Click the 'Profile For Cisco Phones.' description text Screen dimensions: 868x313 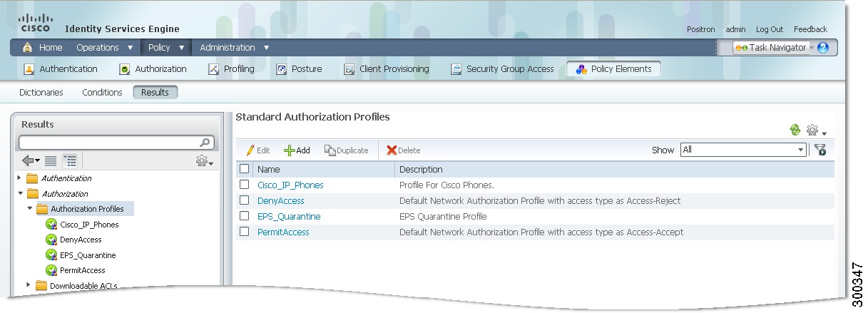pos(446,185)
